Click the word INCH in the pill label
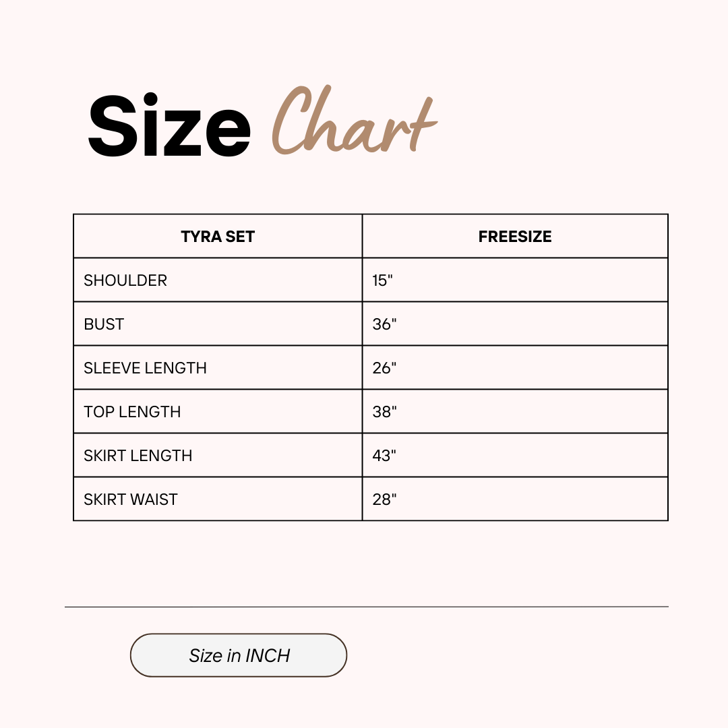The height and width of the screenshot is (728, 728). [268, 656]
